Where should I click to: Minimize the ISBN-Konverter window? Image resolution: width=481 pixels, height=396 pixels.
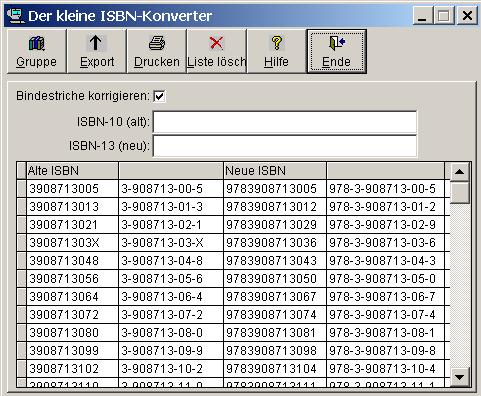[x=423, y=16]
